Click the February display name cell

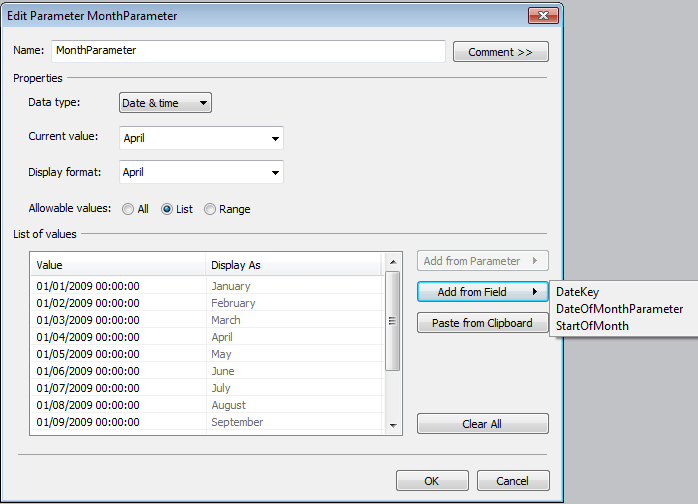pyautogui.click(x=294, y=303)
